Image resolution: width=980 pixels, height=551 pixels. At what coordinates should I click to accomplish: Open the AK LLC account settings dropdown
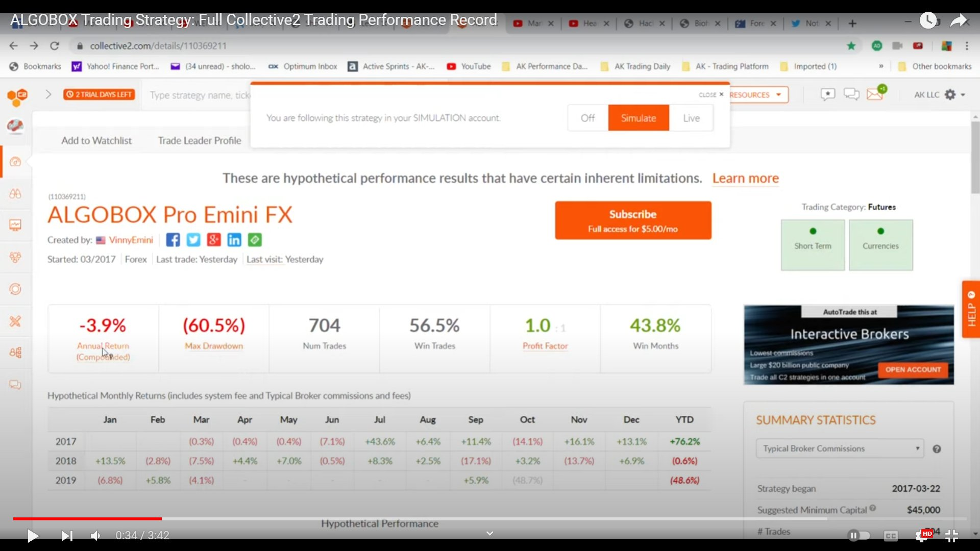coord(939,95)
